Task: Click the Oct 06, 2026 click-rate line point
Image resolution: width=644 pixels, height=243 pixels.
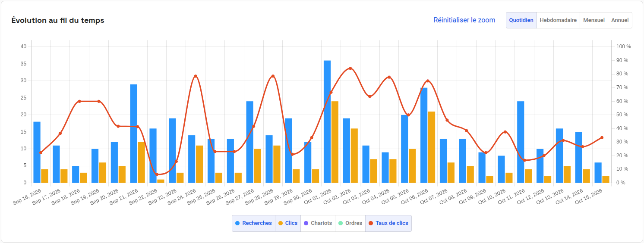Action: [428, 81]
